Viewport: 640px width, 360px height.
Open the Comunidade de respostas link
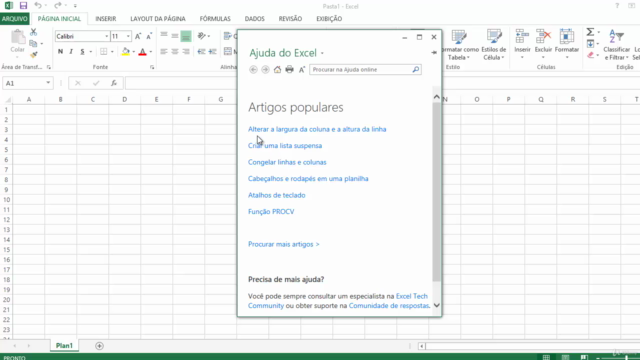389,306
